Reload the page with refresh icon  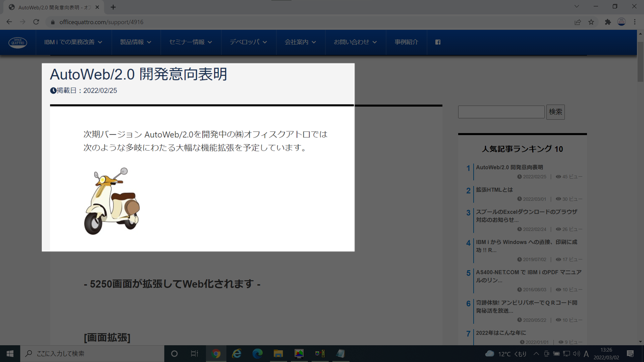[36, 22]
